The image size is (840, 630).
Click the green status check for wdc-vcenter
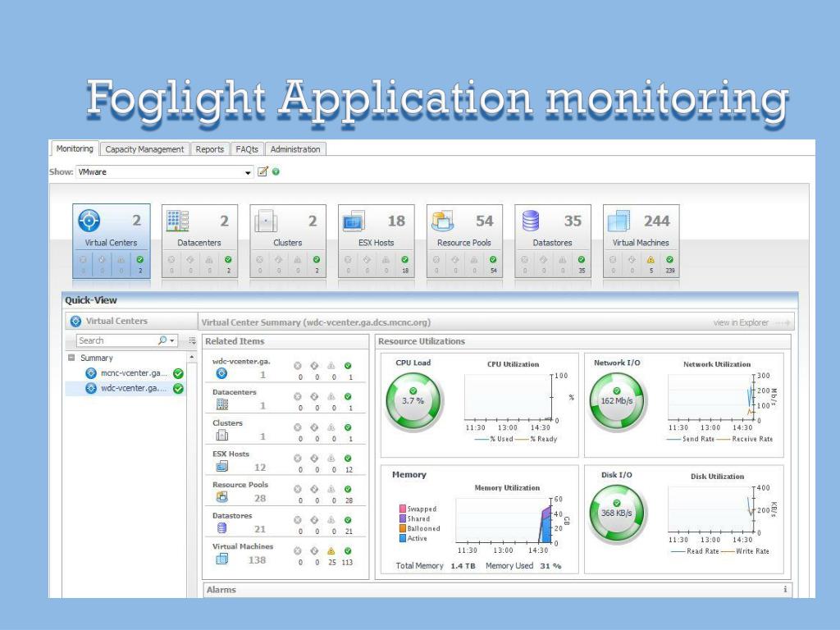[x=178, y=388]
